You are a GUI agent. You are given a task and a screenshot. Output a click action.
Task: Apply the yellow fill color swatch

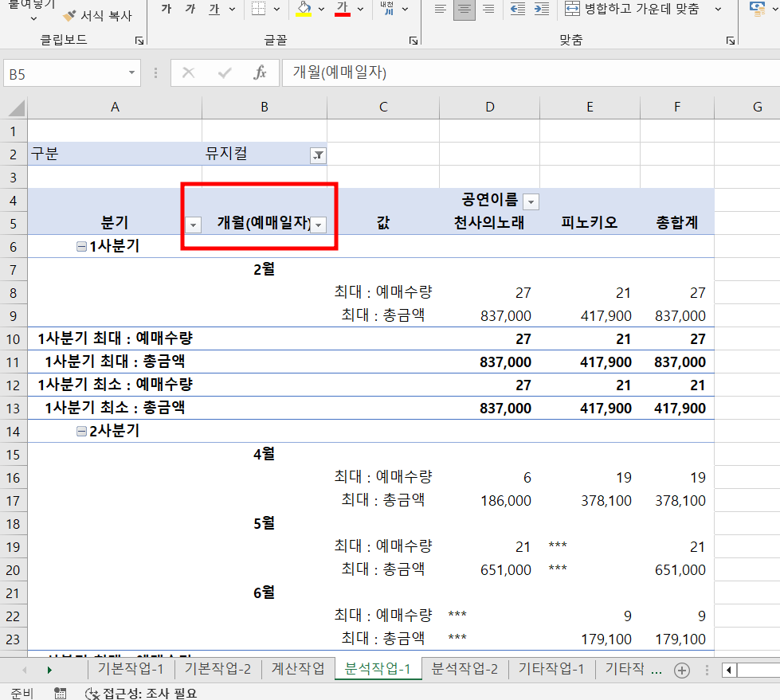[x=304, y=9]
